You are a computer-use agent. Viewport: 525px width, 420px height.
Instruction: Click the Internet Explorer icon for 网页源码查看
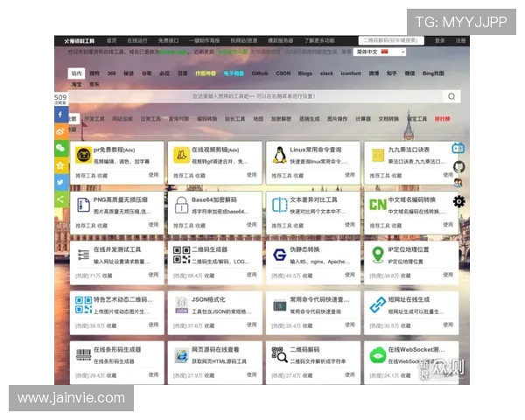(x=181, y=355)
